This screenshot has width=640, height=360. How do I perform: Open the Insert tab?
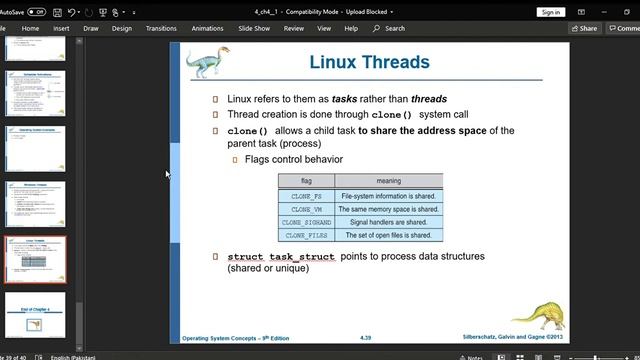coord(61,28)
